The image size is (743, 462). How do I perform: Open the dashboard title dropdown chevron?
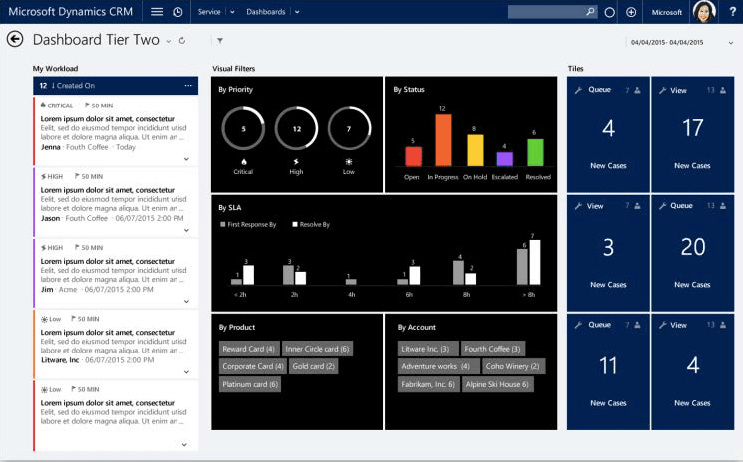click(x=168, y=41)
